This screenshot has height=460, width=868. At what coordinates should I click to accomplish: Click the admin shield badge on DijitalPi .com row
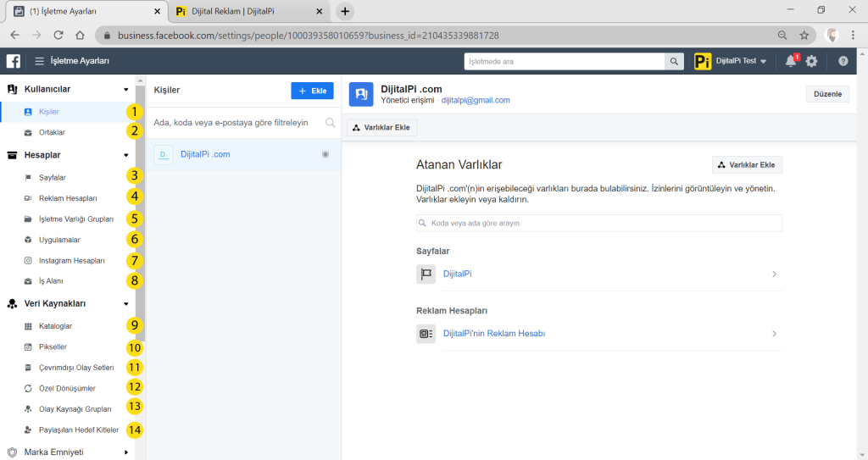[325, 154]
